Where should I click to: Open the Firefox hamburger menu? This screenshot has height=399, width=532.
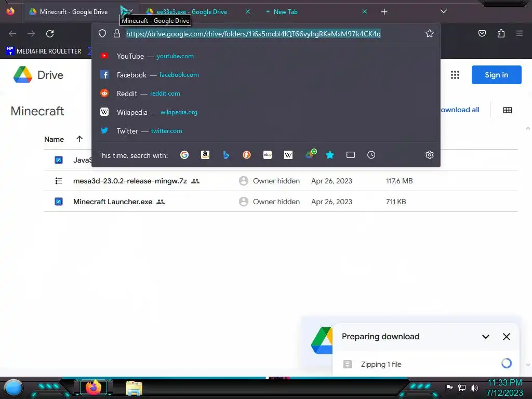[520, 33]
